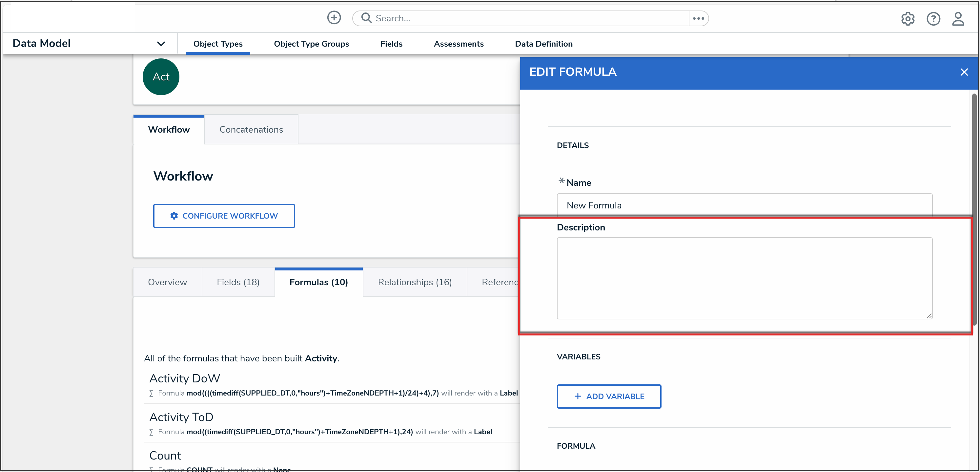
Task: Go to Data Definition tab
Action: (x=543, y=44)
